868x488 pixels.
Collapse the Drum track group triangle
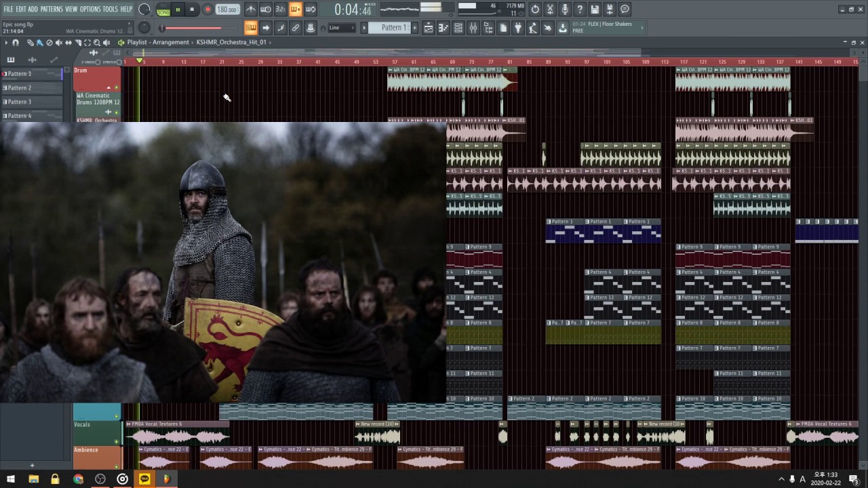tap(108, 87)
